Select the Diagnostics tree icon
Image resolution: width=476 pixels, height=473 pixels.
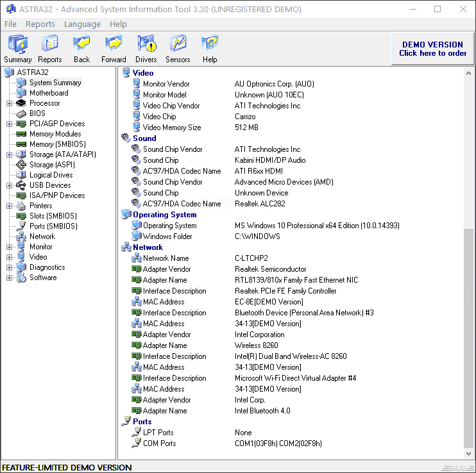pyautogui.click(x=21, y=267)
